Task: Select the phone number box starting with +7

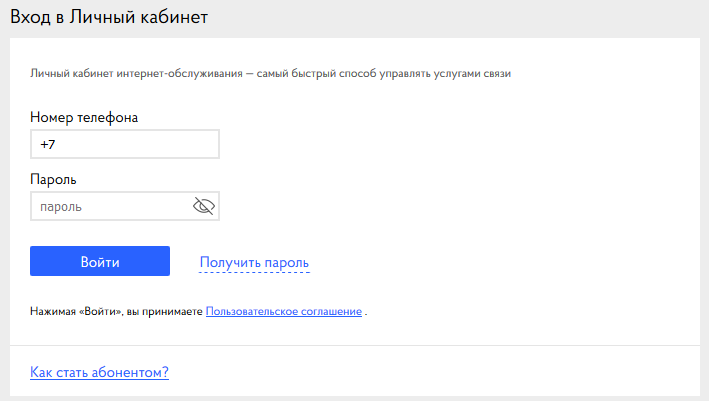Action: [x=125, y=144]
